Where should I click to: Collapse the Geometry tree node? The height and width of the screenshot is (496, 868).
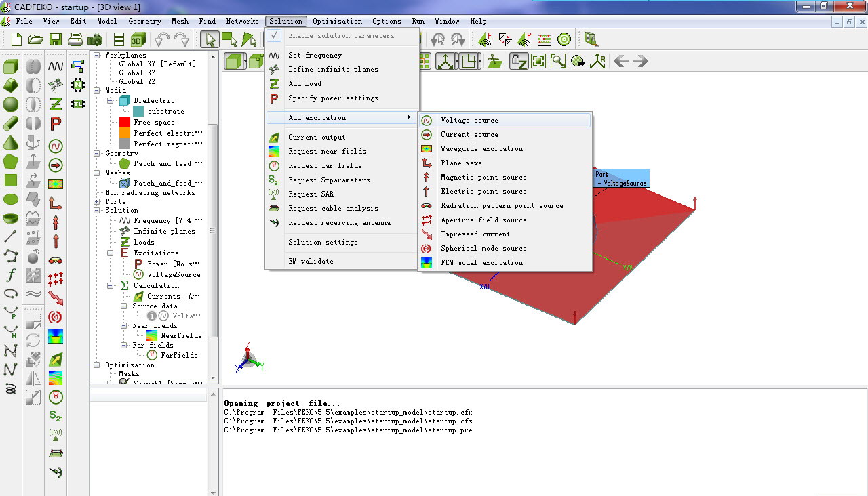(x=97, y=153)
